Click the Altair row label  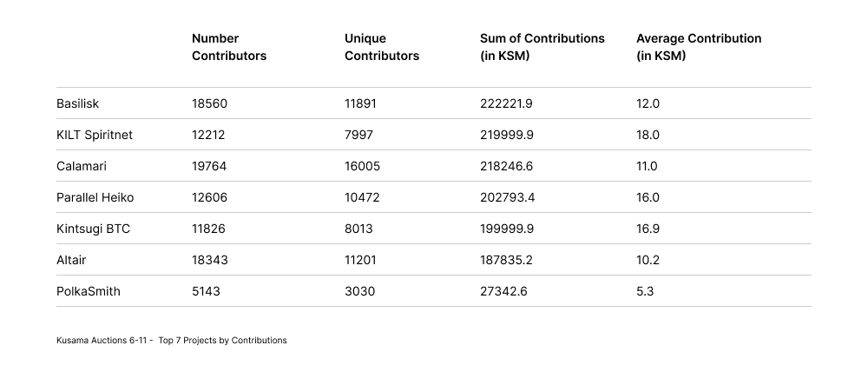coord(71,260)
